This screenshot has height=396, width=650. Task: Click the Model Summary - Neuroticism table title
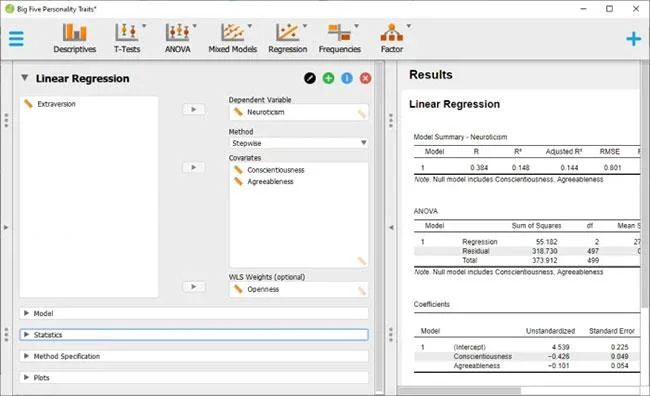460,137
